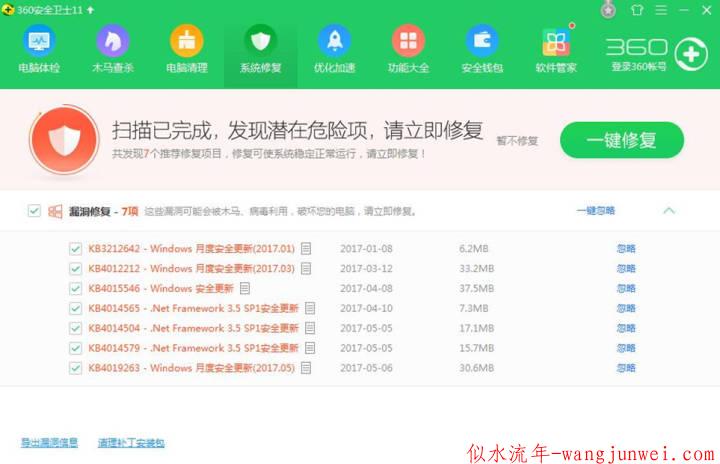720x464 pixels.
Task: Click 忽略 for KB4015546
Action: point(626,289)
